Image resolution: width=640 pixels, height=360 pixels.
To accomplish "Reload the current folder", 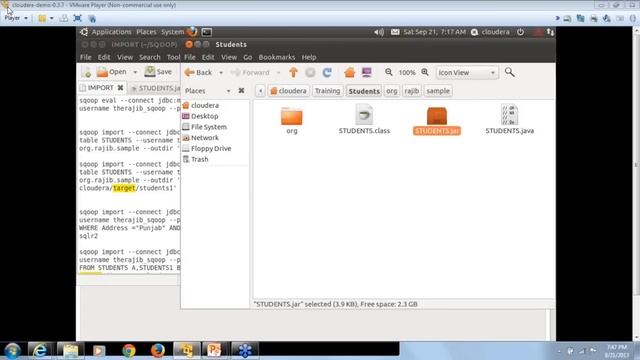I will pos(327,73).
